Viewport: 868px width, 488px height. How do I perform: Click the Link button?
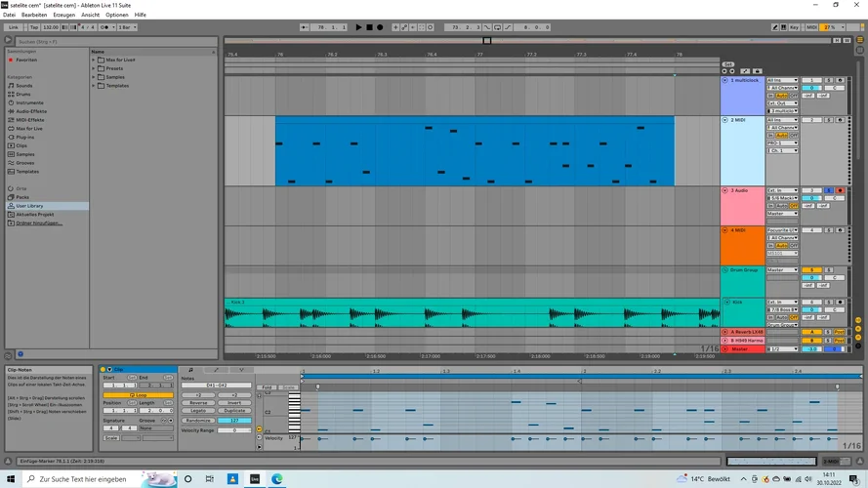click(x=14, y=27)
